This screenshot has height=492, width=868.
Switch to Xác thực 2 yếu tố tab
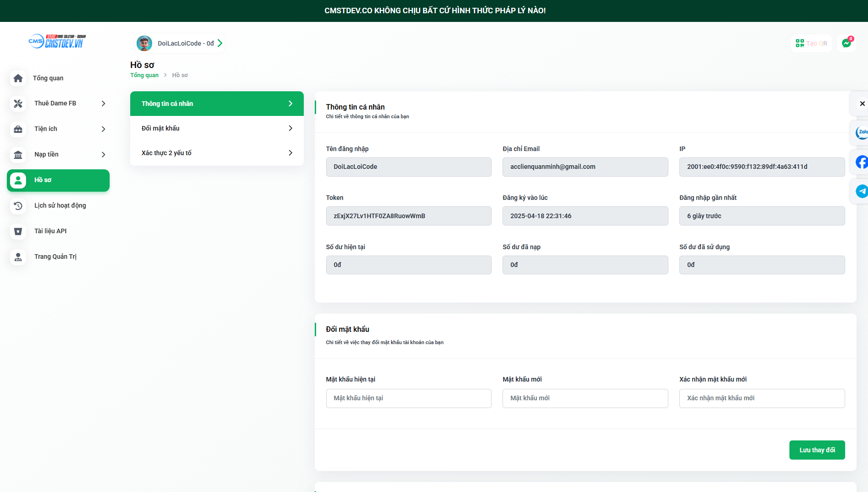click(x=217, y=153)
